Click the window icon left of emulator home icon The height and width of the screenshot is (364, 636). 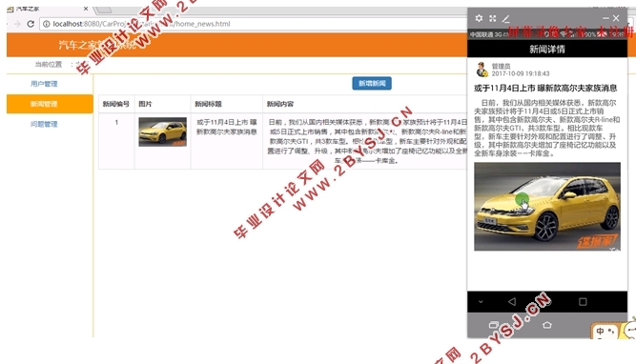[494, 325]
